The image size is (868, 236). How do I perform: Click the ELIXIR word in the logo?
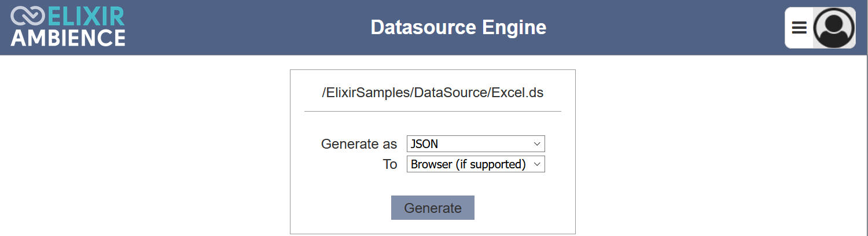pyautogui.click(x=85, y=16)
